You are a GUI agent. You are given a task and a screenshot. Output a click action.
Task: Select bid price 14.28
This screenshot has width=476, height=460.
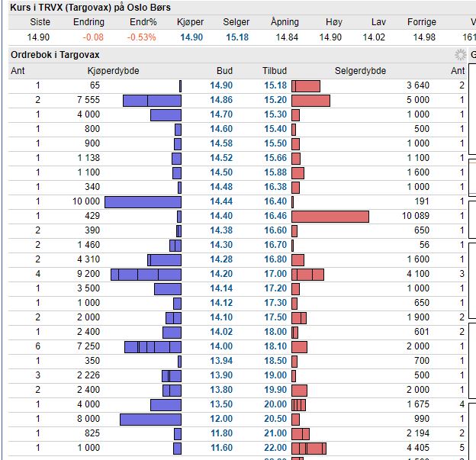point(221,259)
